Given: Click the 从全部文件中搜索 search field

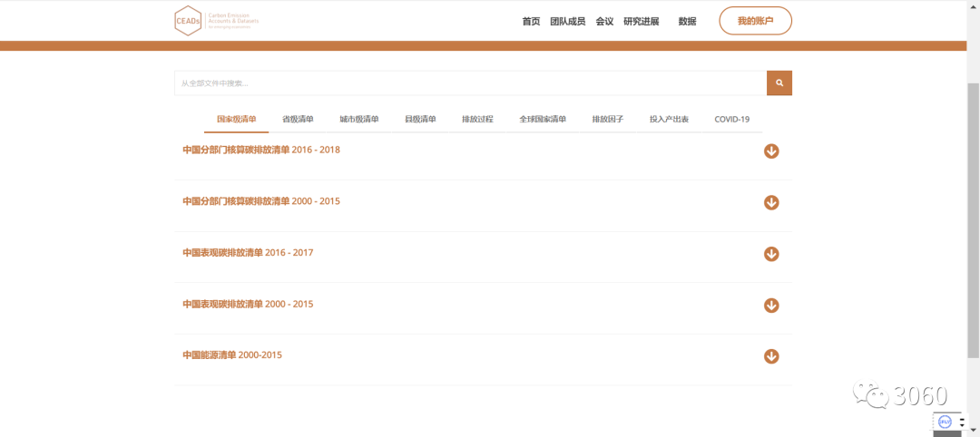Looking at the screenshot, I should (x=471, y=83).
